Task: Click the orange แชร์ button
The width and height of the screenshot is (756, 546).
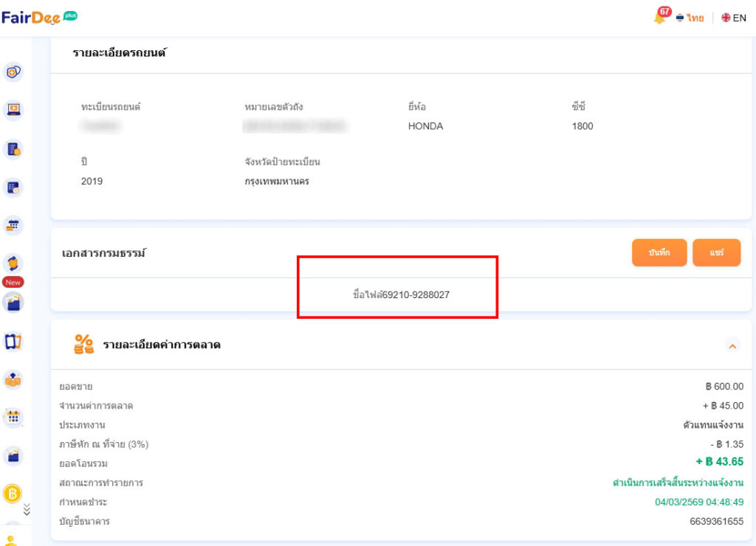Action: tap(716, 253)
